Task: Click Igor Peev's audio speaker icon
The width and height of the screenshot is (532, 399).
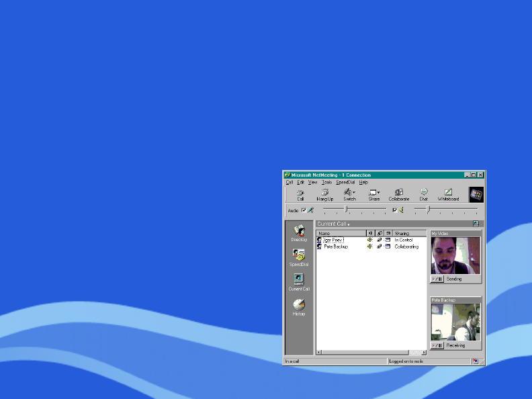Action: coord(370,240)
